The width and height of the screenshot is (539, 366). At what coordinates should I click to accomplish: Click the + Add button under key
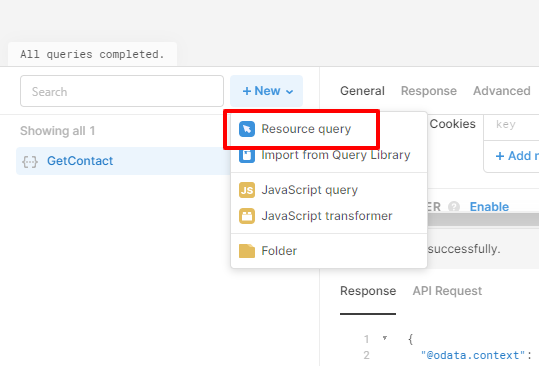pos(517,156)
